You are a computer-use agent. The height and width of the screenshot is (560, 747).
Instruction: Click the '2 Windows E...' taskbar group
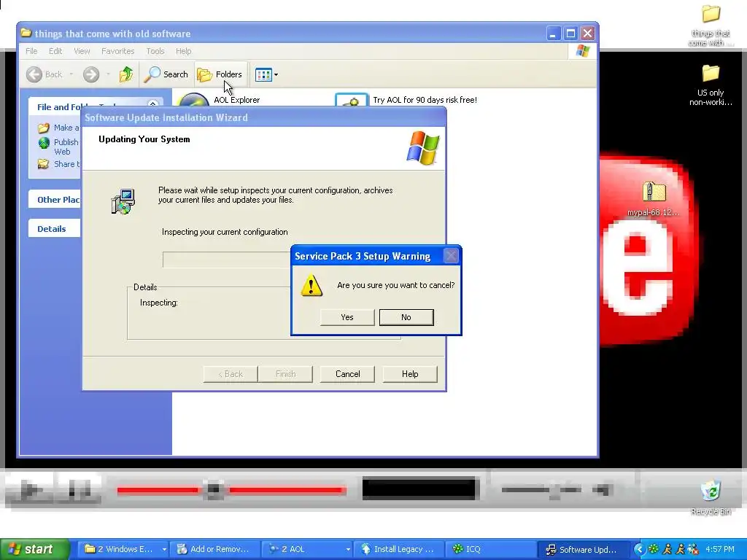coord(123,549)
